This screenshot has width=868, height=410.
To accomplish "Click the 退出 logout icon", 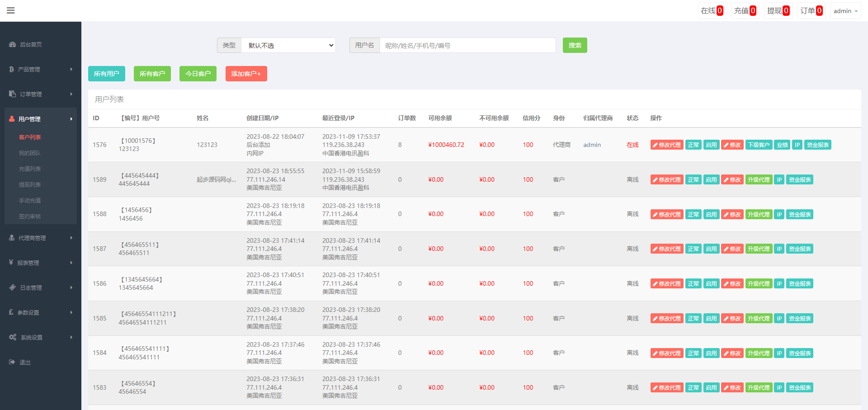I will click(12, 362).
